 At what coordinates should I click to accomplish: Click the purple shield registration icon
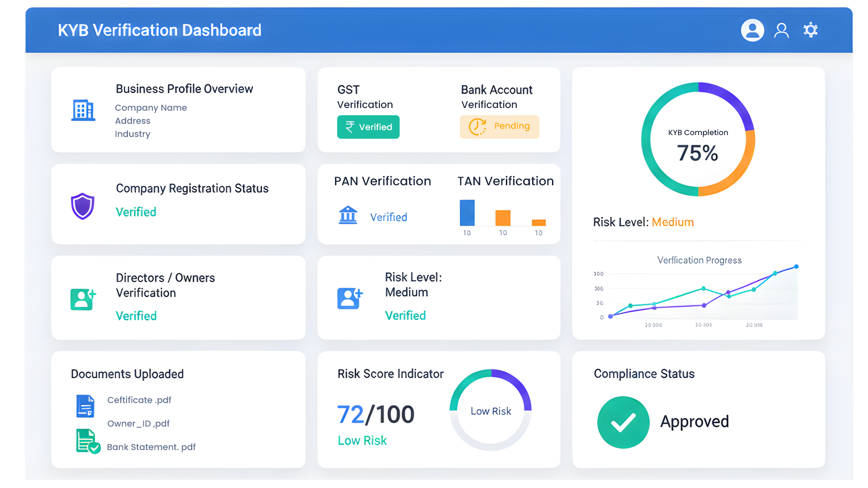(82, 206)
